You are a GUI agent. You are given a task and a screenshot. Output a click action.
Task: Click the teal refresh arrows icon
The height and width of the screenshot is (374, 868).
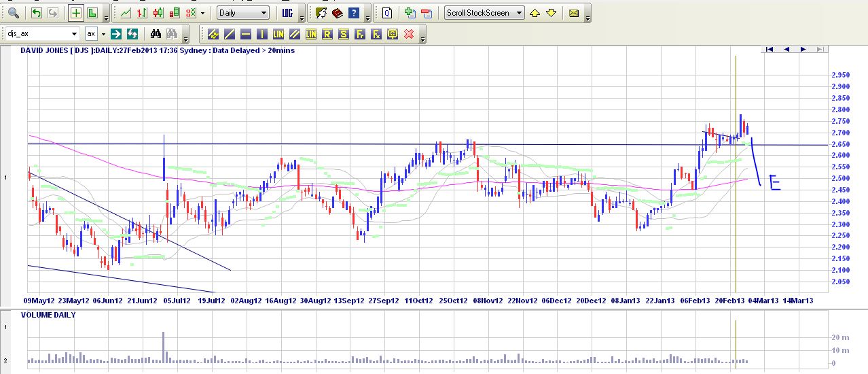point(132,33)
